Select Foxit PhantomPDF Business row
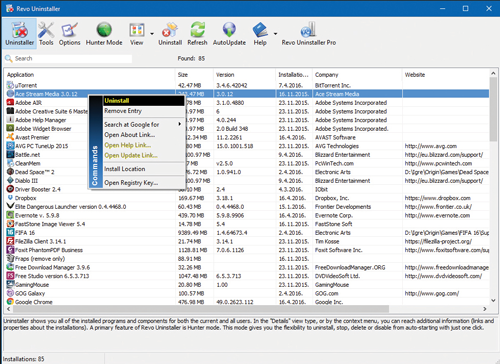This screenshot has height=364, width=500. 247,250
